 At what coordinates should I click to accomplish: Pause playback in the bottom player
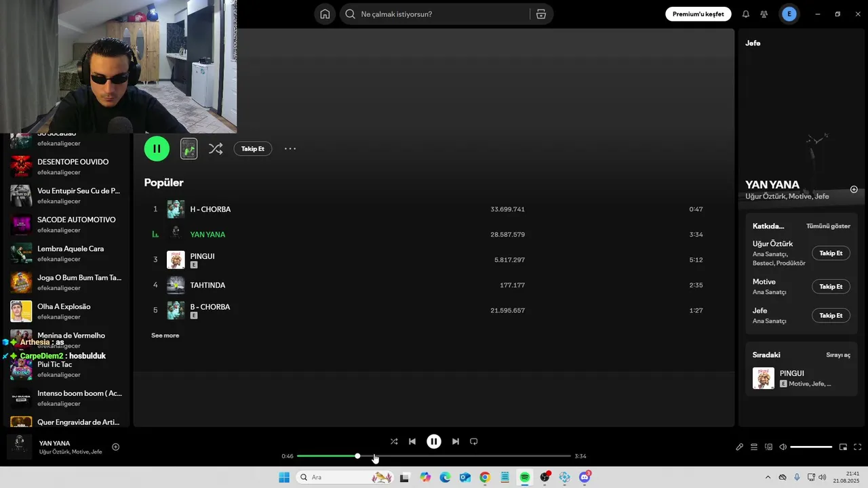434,441
